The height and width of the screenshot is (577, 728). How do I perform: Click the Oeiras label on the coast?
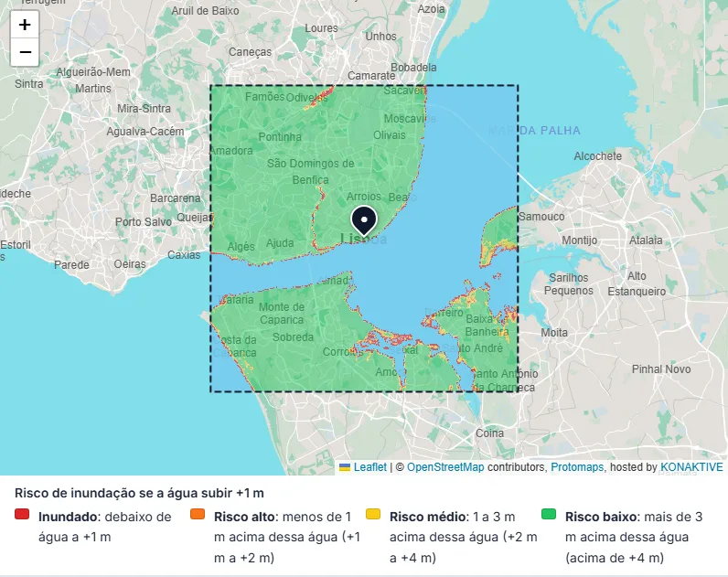[130, 264]
